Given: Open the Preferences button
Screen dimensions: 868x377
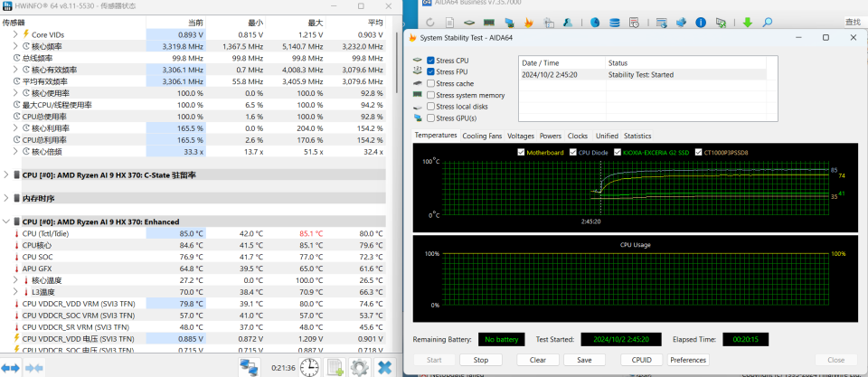Looking at the screenshot, I should pyautogui.click(x=688, y=360).
